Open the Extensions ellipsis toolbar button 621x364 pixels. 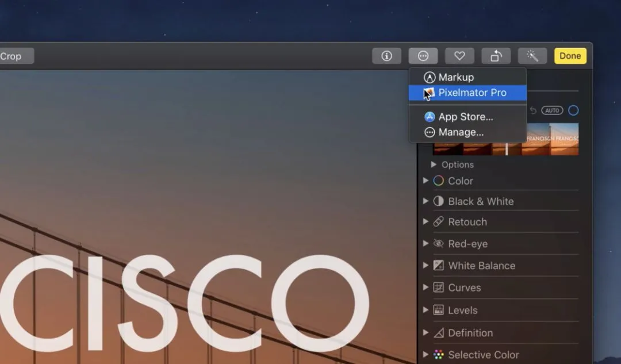pyautogui.click(x=423, y=56)
